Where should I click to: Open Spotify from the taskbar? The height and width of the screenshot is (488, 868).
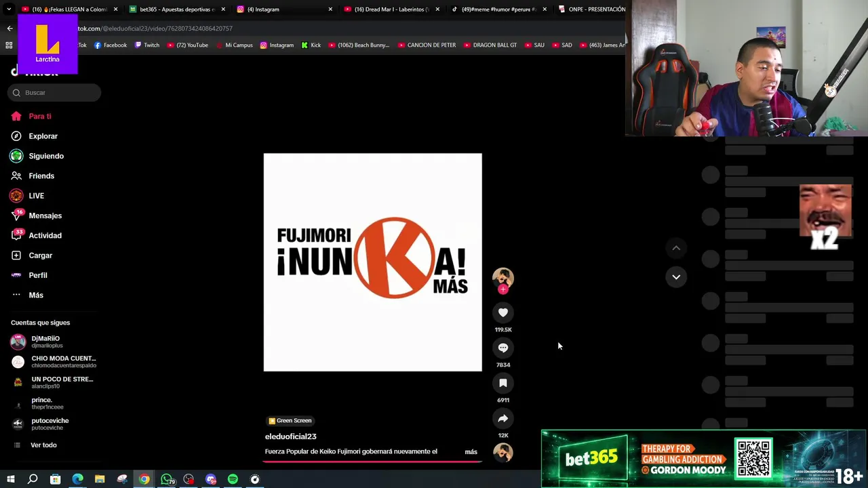point(233,479)
